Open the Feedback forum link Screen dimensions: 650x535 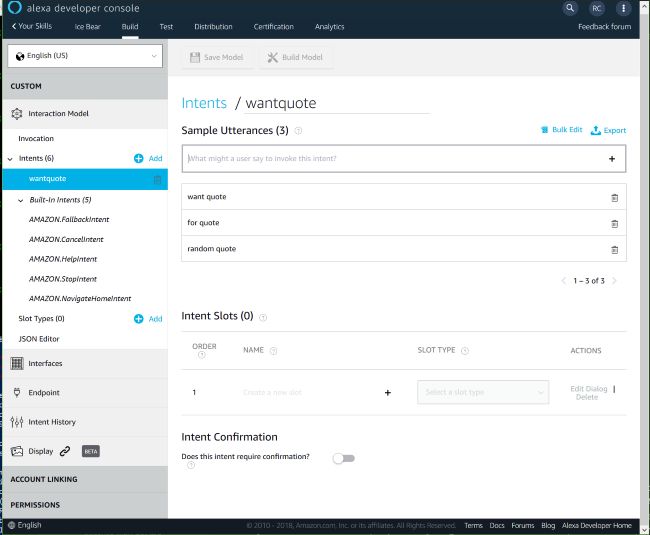pos(604,27)
